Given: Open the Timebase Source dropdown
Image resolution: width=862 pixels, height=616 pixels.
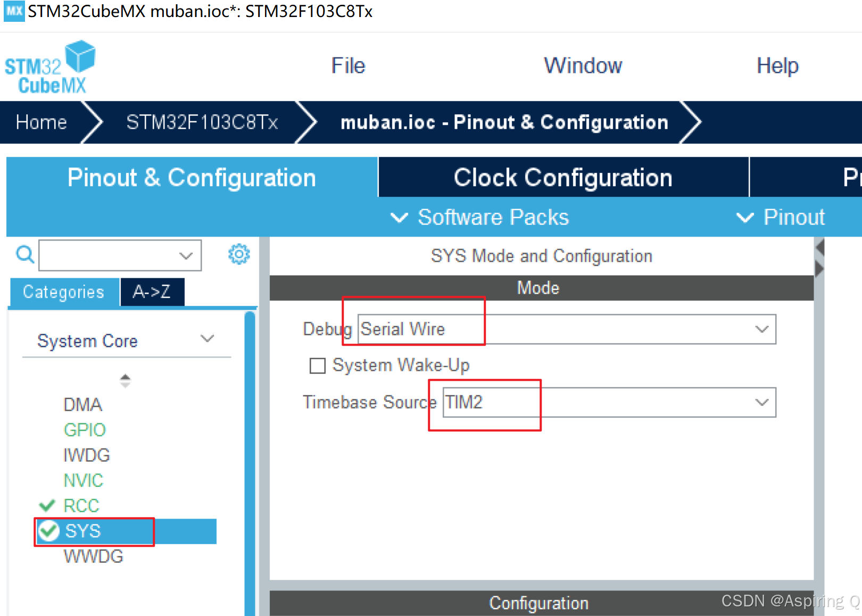Looking at the screenshot, I should coord(609,402).
